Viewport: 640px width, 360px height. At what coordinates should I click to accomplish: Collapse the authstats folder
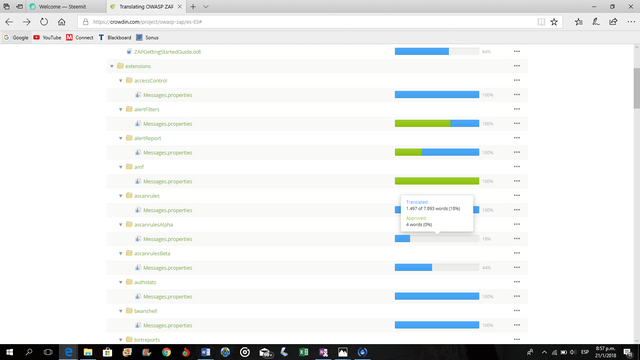click(121, 282)
